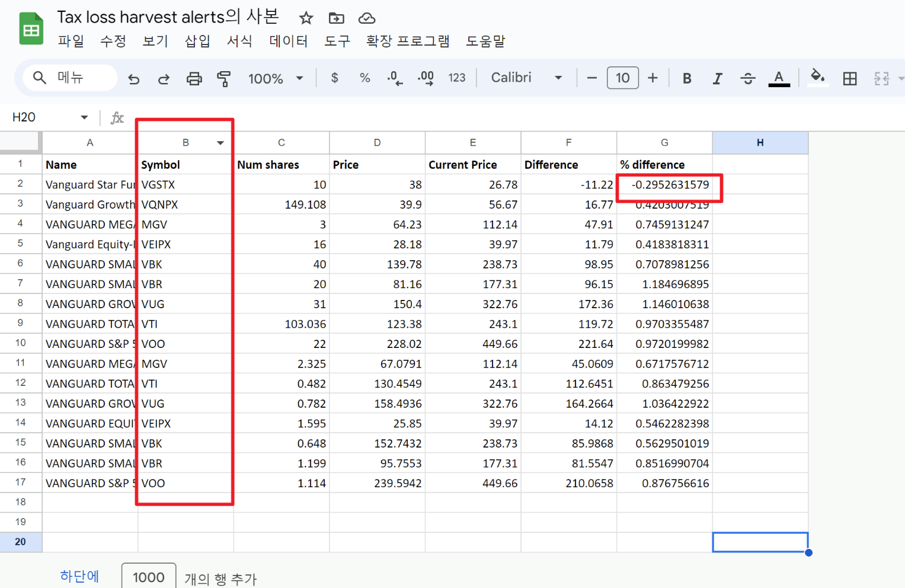Apply percent format
This screenshot has height=588, width=905.
[x=365, y=78]
